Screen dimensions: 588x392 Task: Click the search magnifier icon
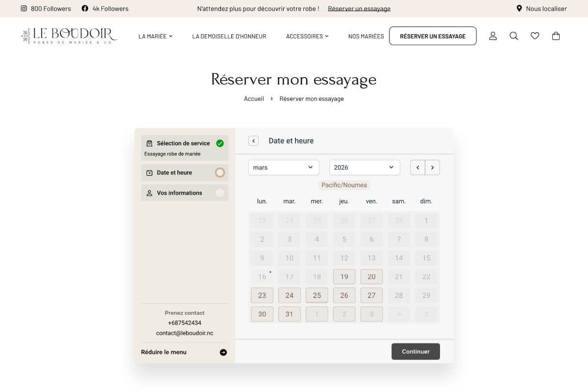point(514,36)
